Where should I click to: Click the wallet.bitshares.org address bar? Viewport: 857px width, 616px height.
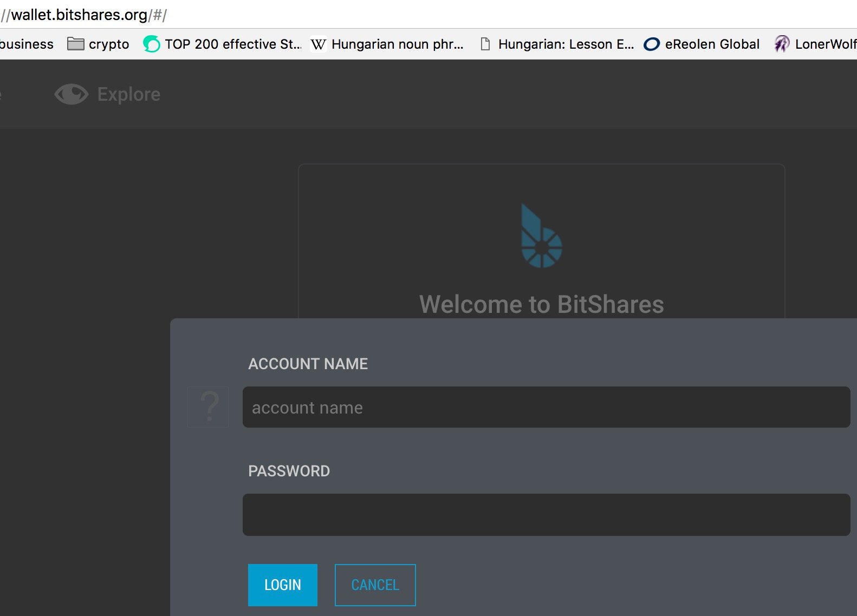428,15
